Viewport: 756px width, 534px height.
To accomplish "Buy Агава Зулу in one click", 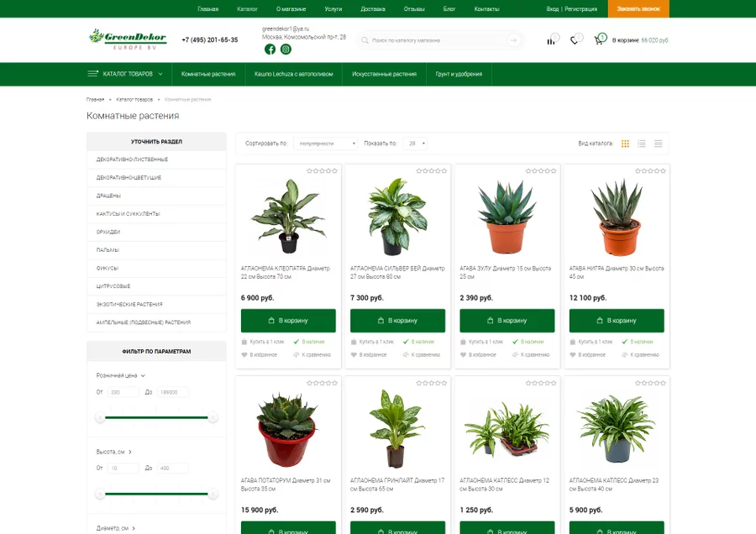I will click(481, 342).
